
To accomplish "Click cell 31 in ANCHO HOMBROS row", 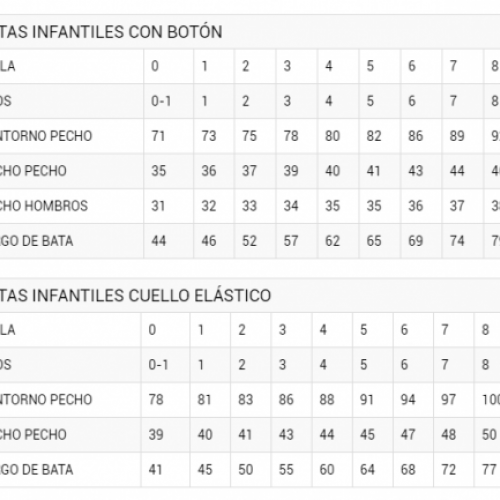I will (x=158, y=206).
